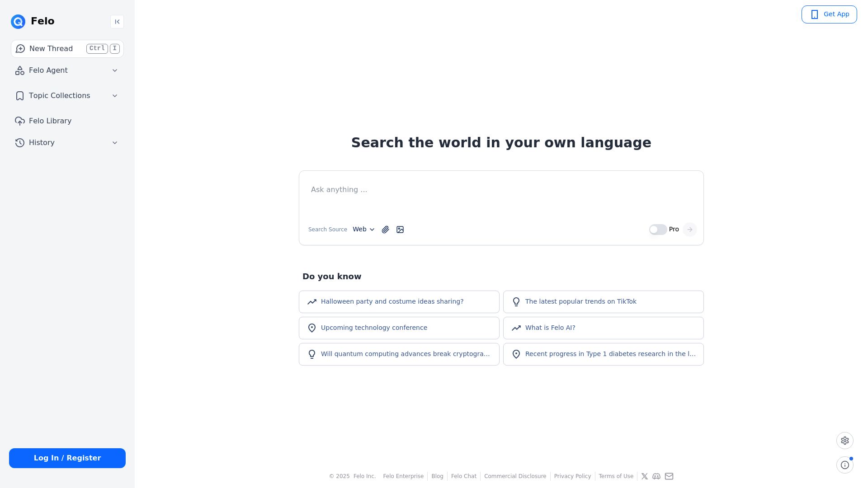Click location pin icon on technology conference card
Image resolution: width=868 pixels, height=488 pixels.
click(312, 328)
